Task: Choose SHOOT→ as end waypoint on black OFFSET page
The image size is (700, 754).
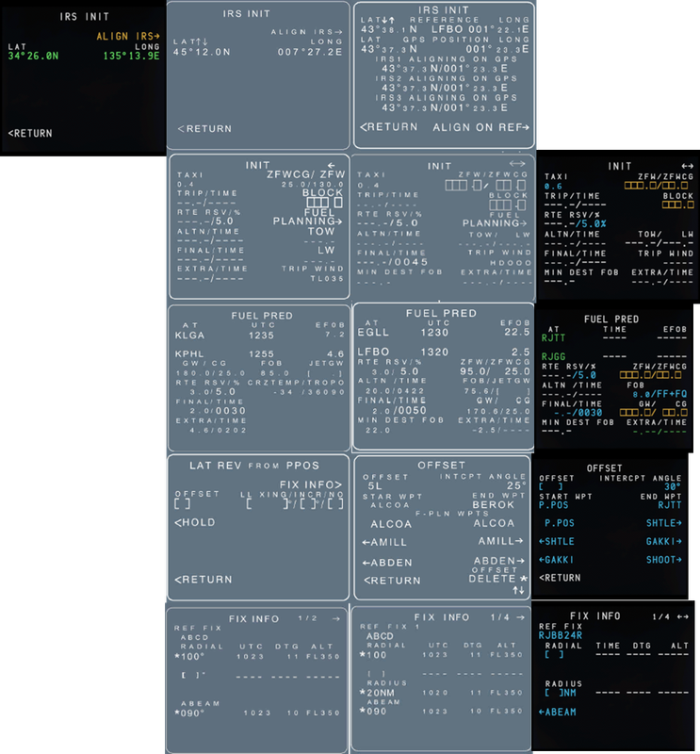Action: (664, 560)
